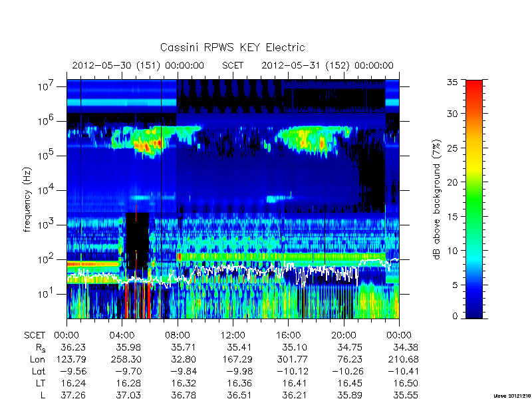This screenshot has height=399, width=532.
Task: Click the L value 35.55
Action: (x=406, y=395)
